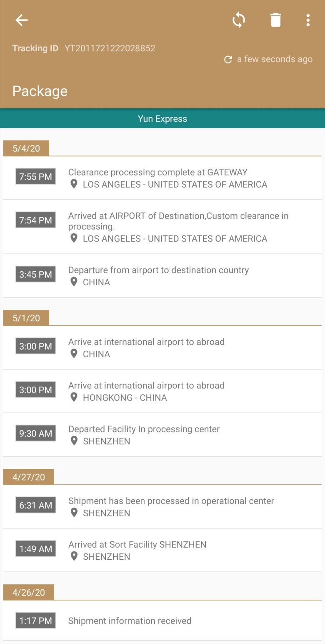
Task: Tap tracking ID YT2011721222028852
Action: (x=110, y=48)
